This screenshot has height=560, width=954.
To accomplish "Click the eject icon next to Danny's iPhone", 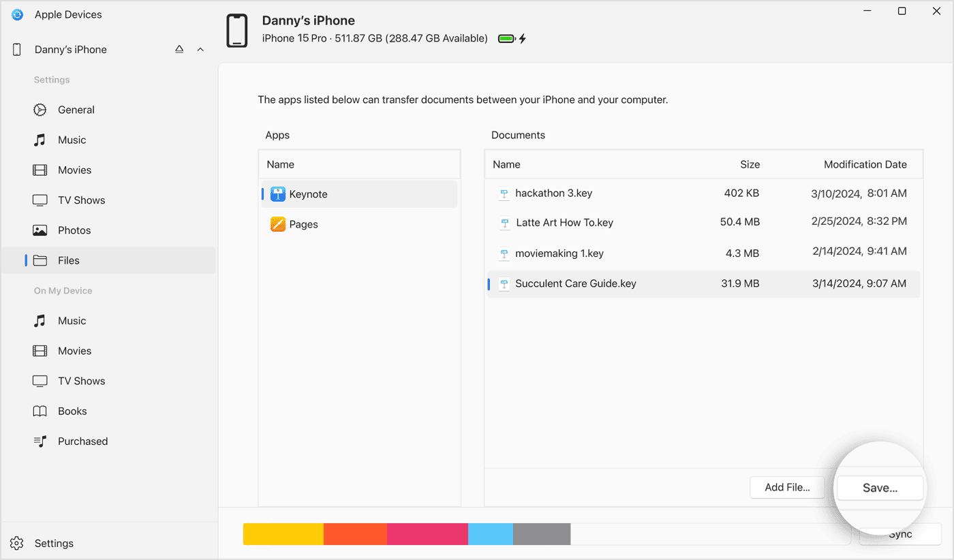I will pos(179,49).
